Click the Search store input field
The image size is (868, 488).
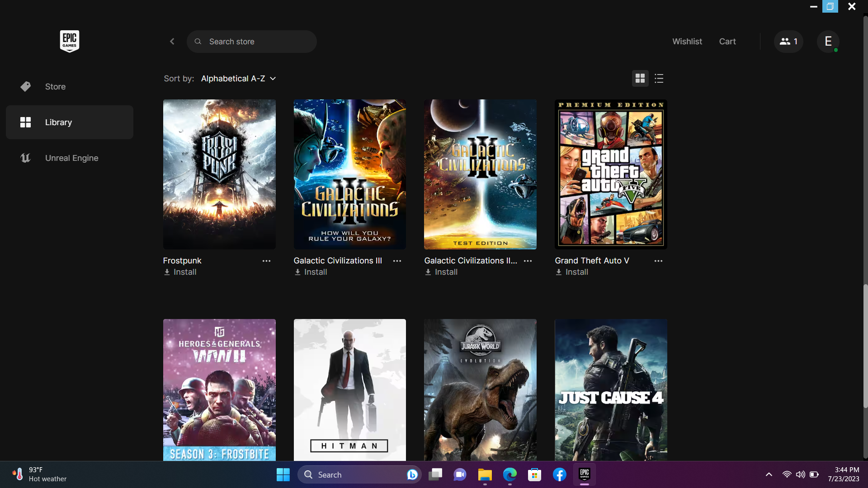tap(251, 41)
